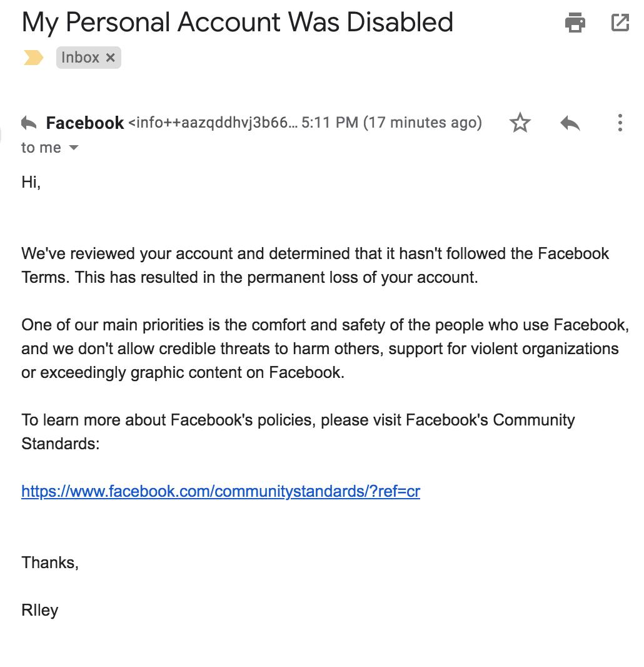Open the three-dot more options menu
The image size is (644, 667).
click(x=620, y=123)
